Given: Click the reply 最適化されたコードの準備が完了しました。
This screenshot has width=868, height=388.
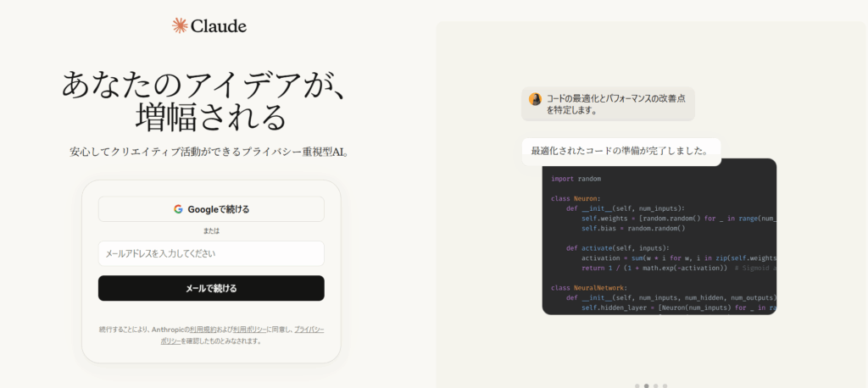Looking at the screenshot, I should [620, 151].
